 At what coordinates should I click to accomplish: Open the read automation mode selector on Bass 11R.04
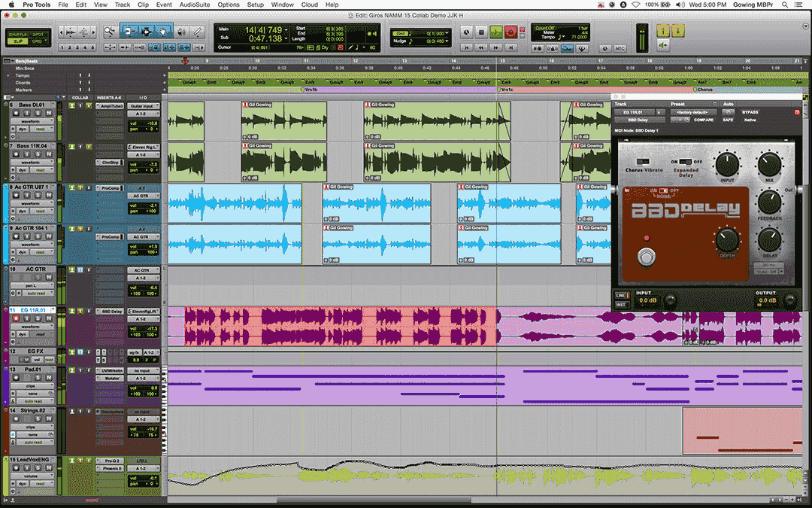coord(42,169)
